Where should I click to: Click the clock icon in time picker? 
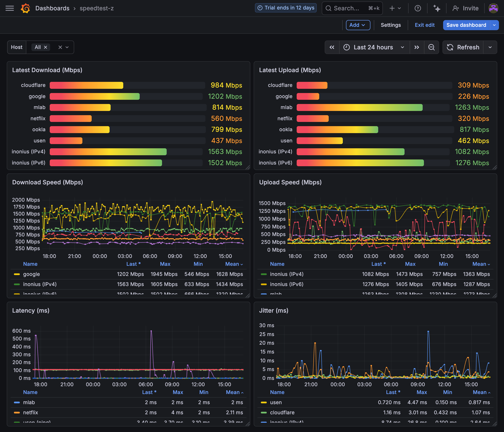346,47
